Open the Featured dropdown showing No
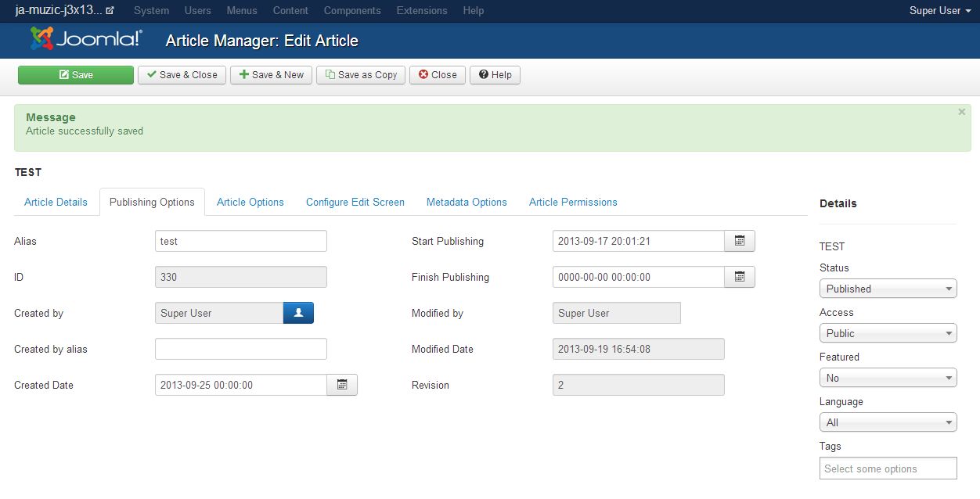 888,378
